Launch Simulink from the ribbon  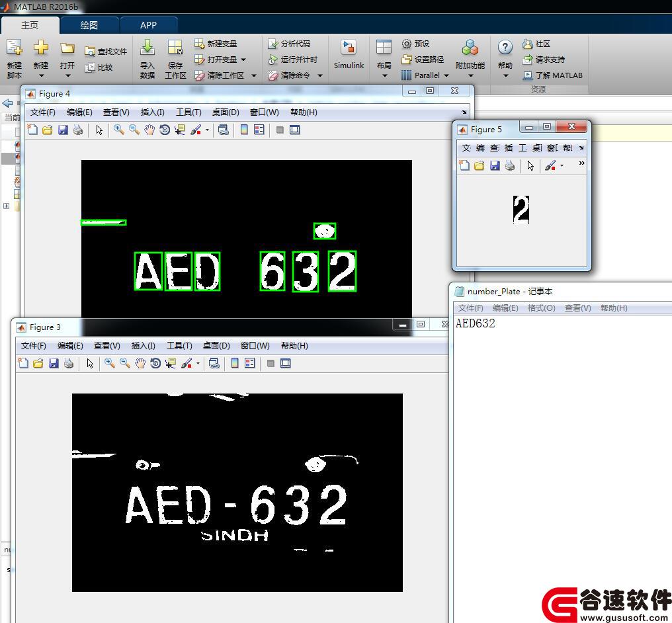[349, 54]
